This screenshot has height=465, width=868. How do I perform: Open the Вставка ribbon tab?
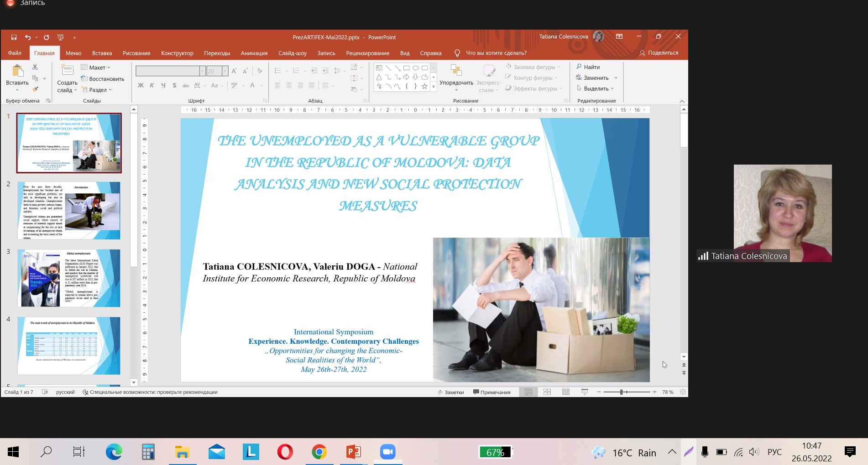point(102,53)
